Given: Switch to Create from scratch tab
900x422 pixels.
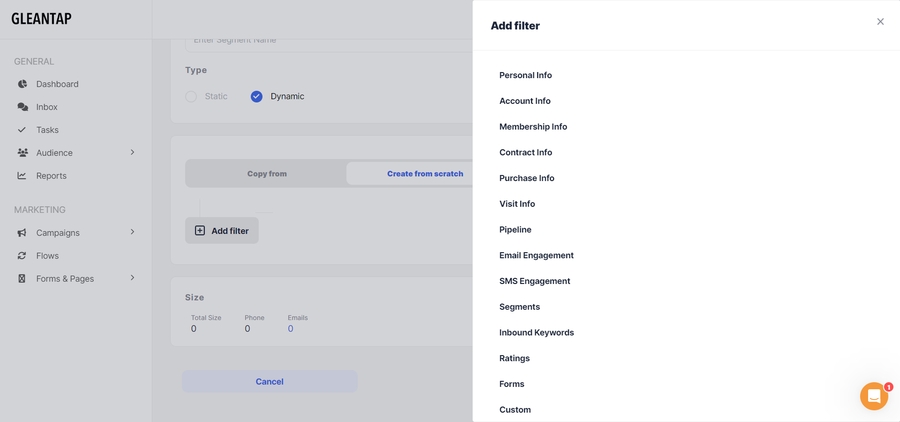Looking at the screenshot, I should (425, 174).
